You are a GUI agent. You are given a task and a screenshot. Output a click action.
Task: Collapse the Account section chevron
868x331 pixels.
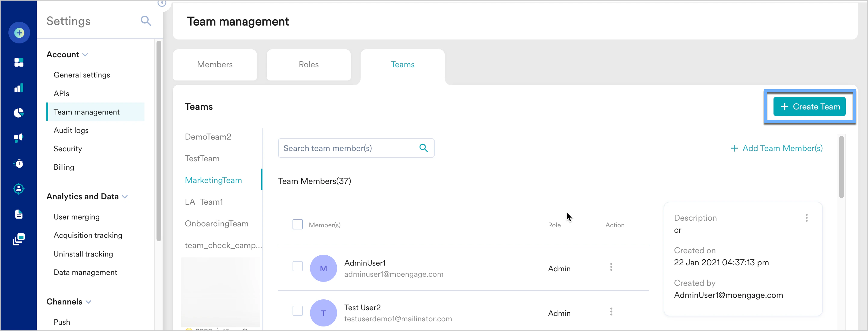[85, 55]
